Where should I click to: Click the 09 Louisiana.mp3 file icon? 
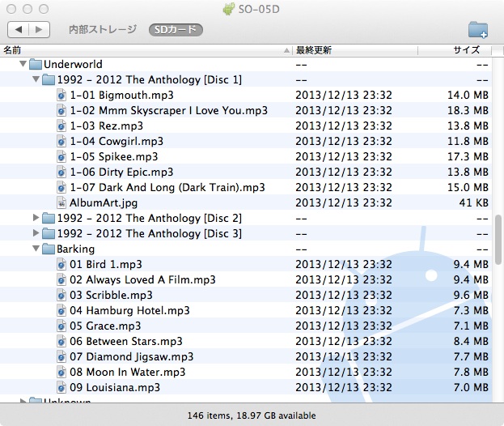point(61,388)
